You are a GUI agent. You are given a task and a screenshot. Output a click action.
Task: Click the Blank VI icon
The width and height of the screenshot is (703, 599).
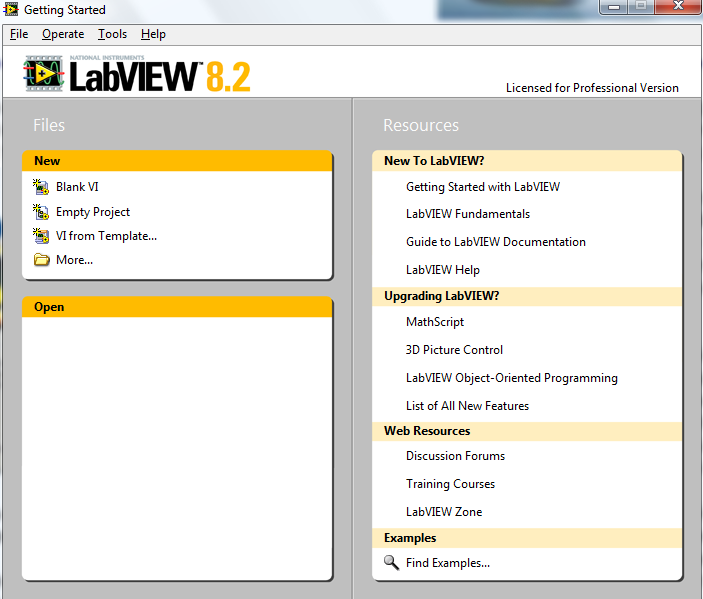coord(41,187)
